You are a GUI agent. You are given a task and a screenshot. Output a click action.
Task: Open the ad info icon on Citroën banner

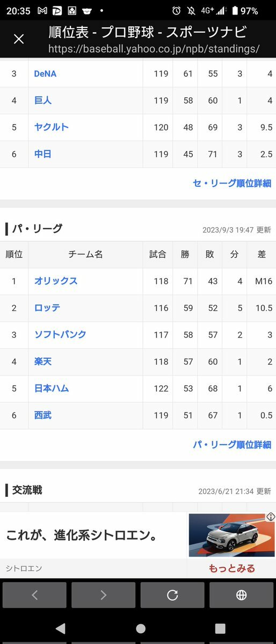[270, 517]
